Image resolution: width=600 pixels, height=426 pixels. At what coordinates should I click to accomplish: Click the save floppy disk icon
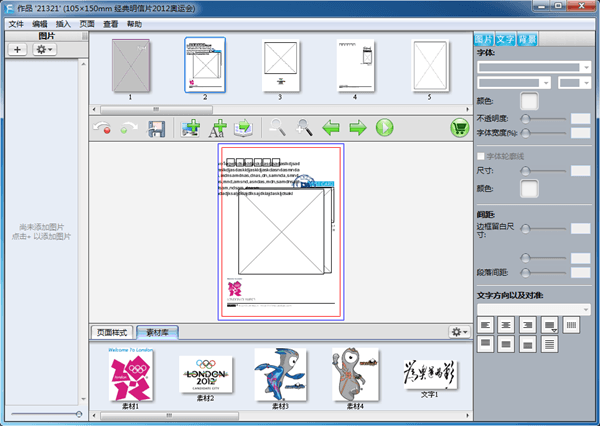157,128
